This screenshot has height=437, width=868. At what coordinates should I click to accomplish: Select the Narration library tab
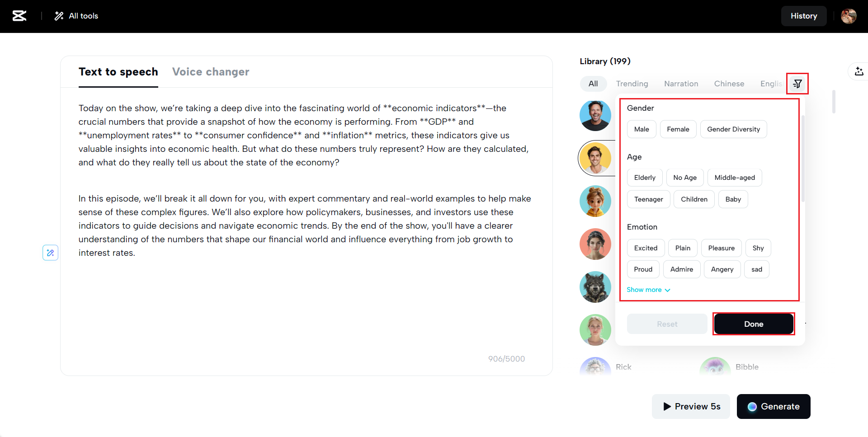pyautogui.click(x=681, y=84)
